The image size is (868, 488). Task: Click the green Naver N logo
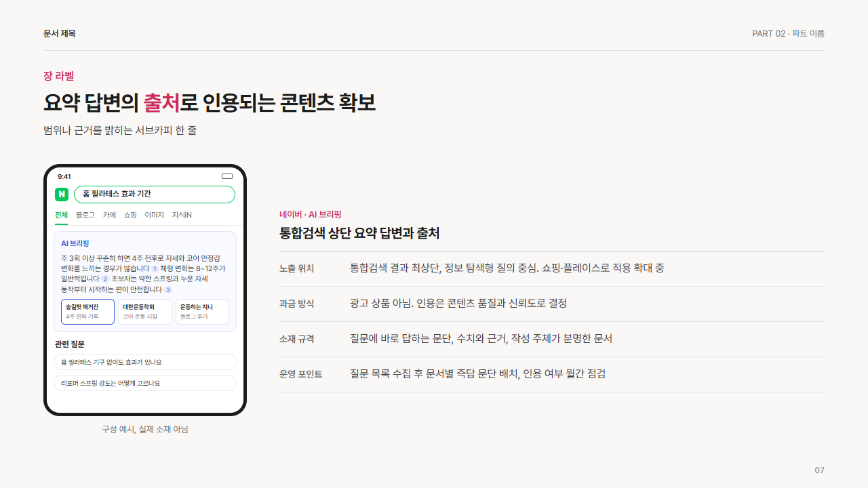[62, 195]
